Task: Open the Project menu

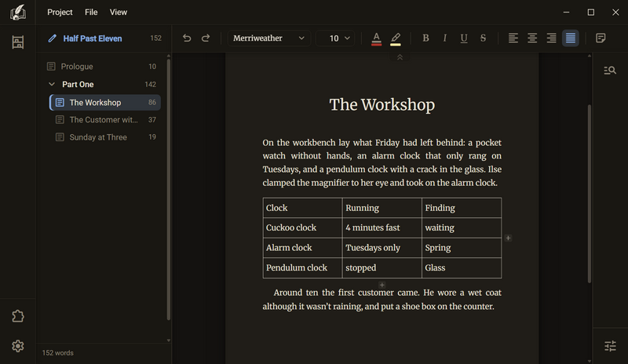Action: coord(60,13)
